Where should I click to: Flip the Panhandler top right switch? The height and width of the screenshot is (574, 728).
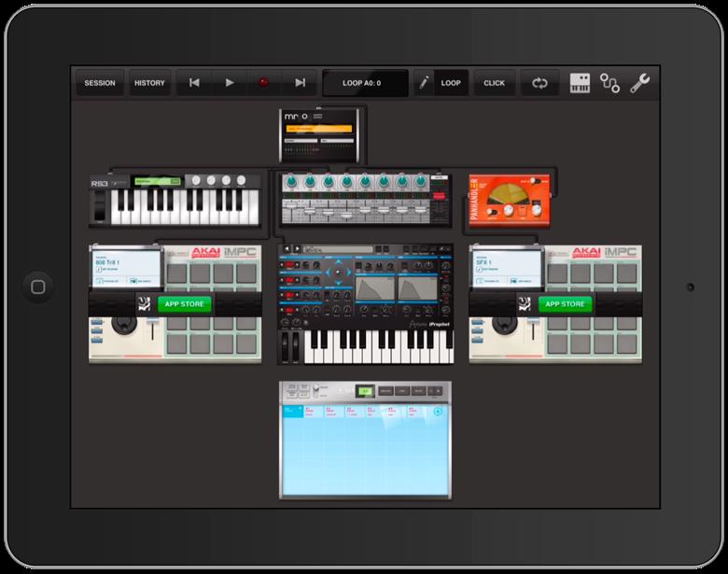534,181
